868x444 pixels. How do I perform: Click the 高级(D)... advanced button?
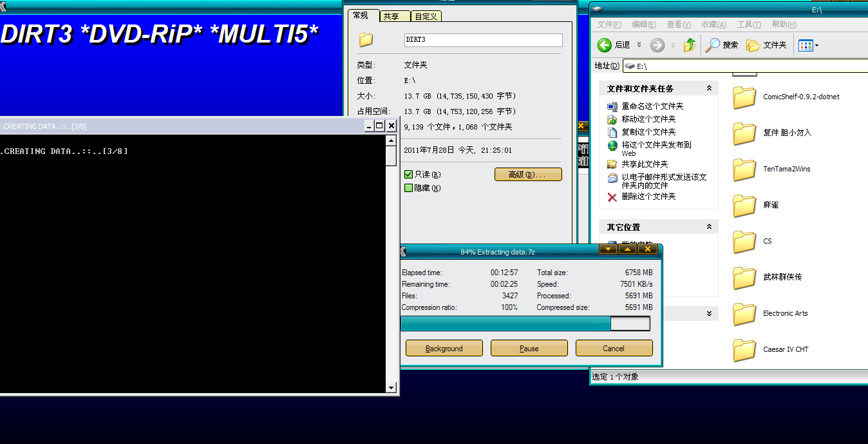point(528,175)
